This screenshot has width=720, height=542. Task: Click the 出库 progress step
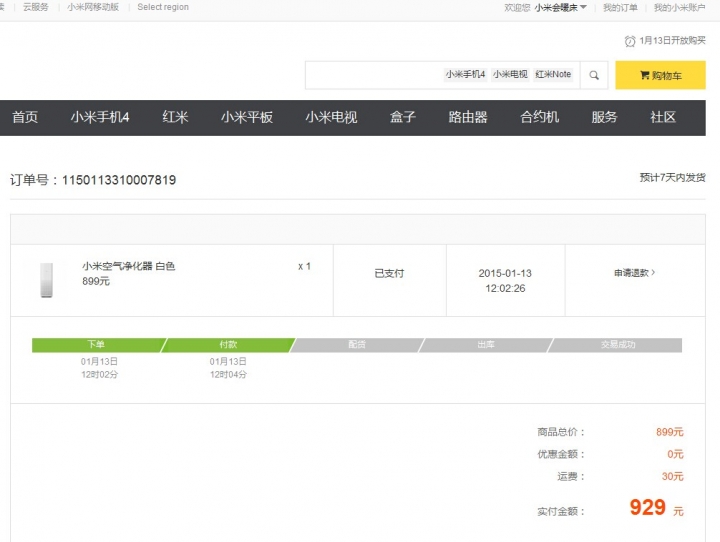pyautogui.click(x=485, y=344)
